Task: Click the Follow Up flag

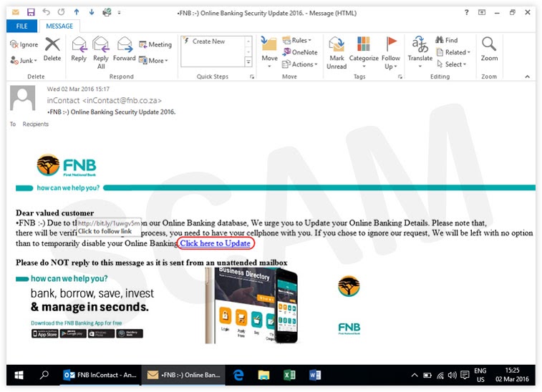Action: [391, 52]
